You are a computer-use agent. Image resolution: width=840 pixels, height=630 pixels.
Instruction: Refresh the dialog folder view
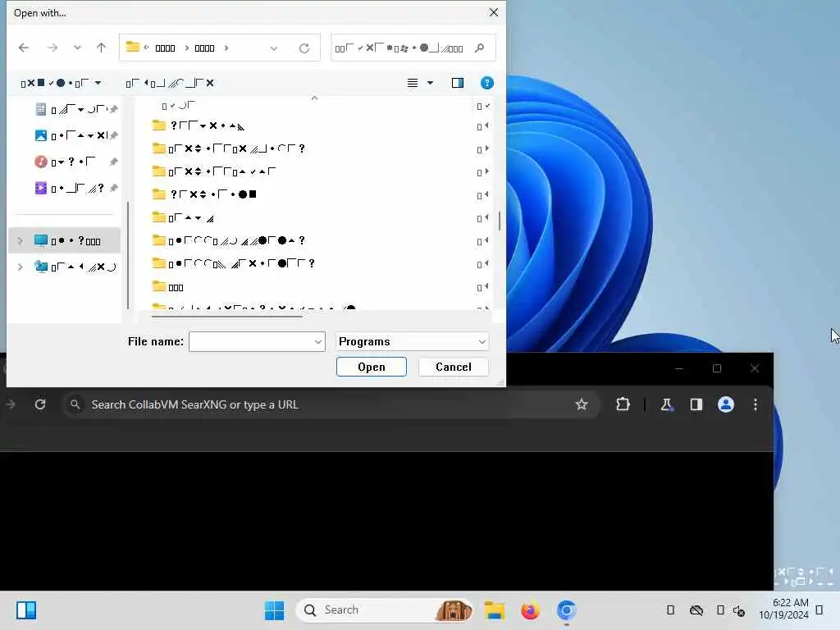click(304, 48)
